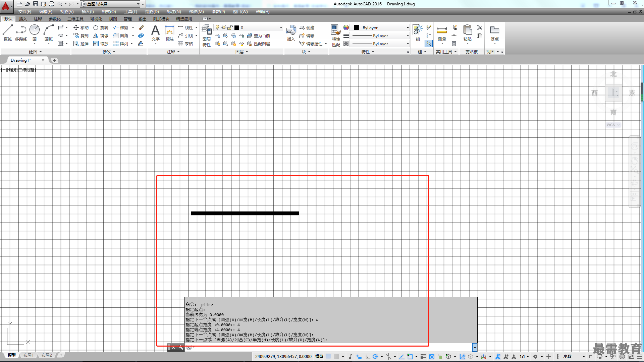Expand the 绘图 panel

[35, 52]
